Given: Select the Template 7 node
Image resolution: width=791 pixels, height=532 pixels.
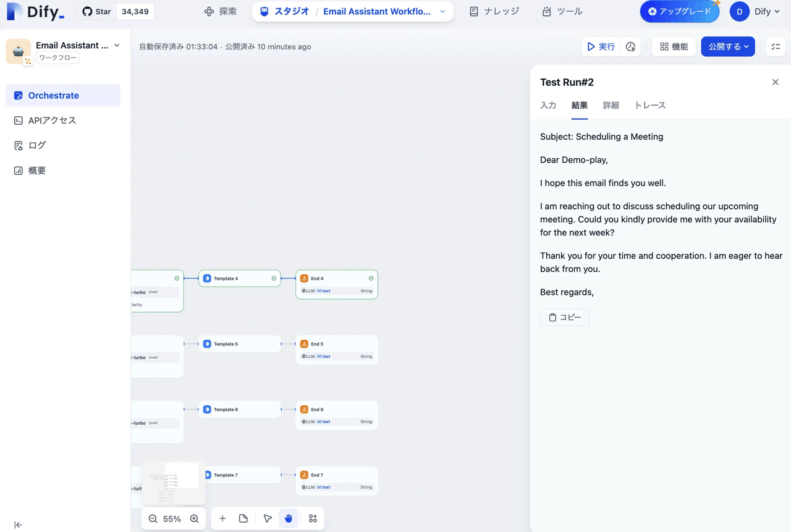Looking at the screenshot, I should click(x=242, y=475).
